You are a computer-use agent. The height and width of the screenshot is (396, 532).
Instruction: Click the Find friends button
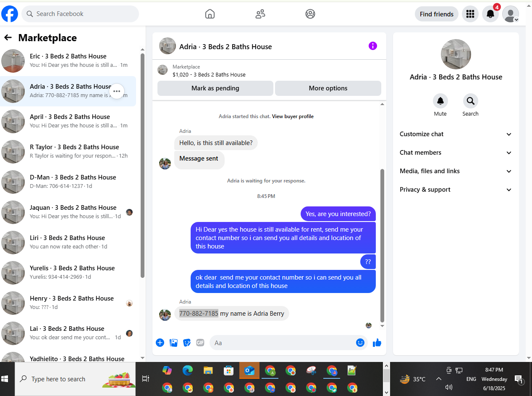[x=437, y=14]
